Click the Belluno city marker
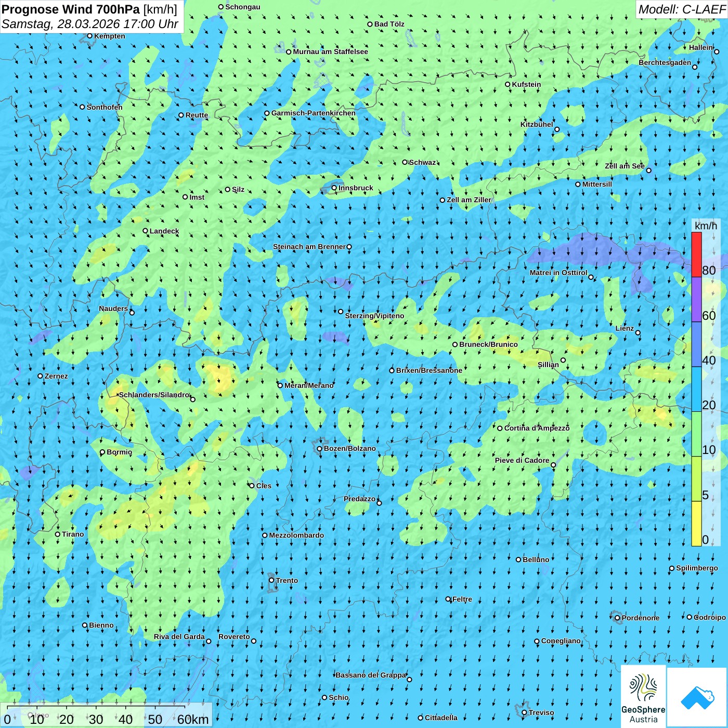This screenshot has height=728, width=728. pyautogui.click(x=518, y=560)
